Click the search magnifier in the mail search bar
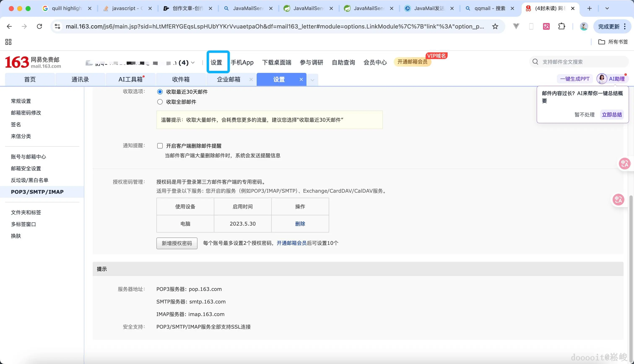Image resolution: width=634 pixels, height=364 pixels. 535,62
